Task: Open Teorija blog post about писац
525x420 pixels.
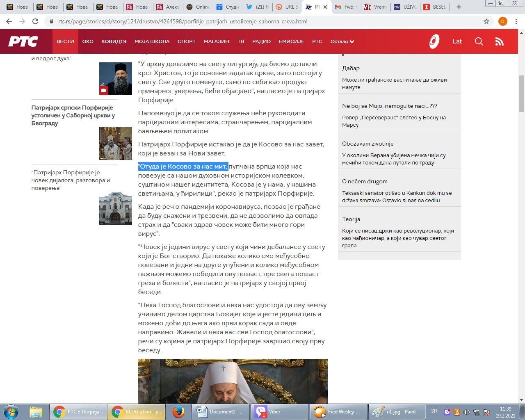Action: [398, 238]
